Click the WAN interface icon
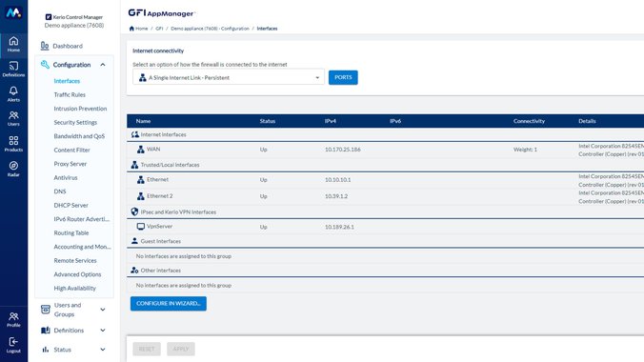 pos(141,150)
